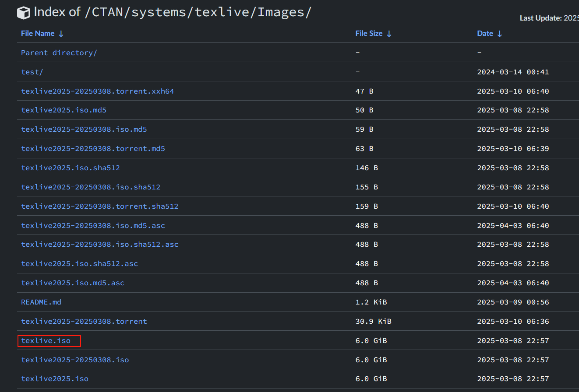
Task: Open the Parent directory link
Action: (x=59, y=52)
